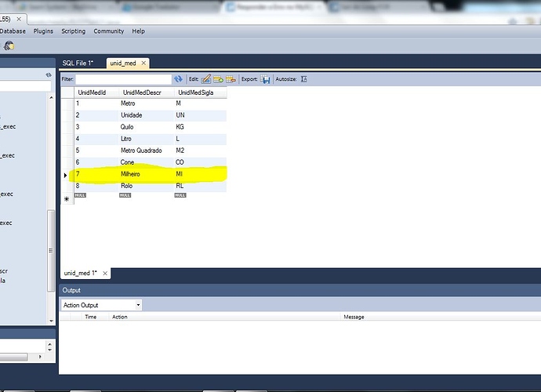Select the row marker arrow for row 7

tap(65, 176)
